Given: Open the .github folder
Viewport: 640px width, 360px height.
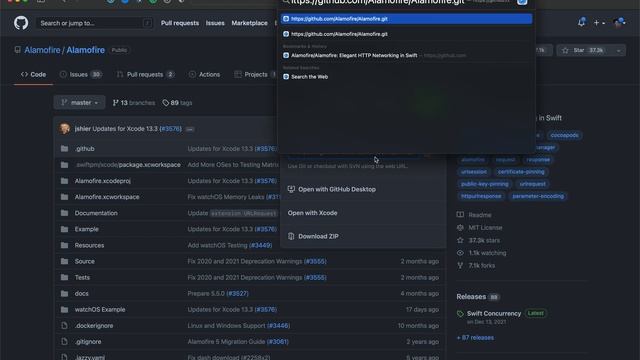Looking at the screenshot, I should tap(84, 149).
